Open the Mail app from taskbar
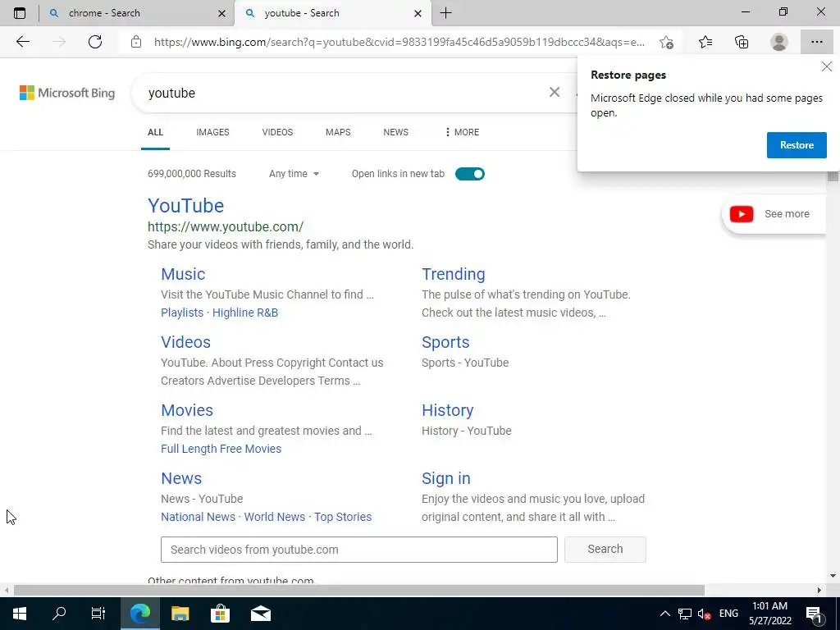 260,614
